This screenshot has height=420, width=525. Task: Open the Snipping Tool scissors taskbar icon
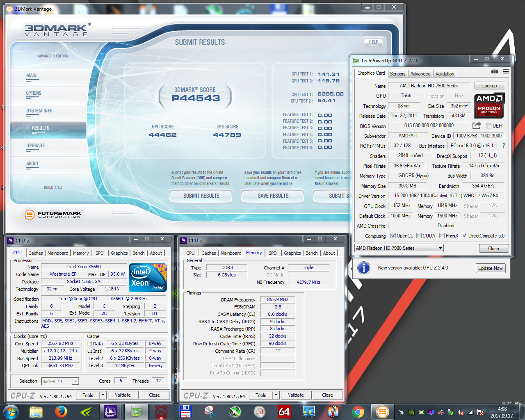(x=210, y=411)
